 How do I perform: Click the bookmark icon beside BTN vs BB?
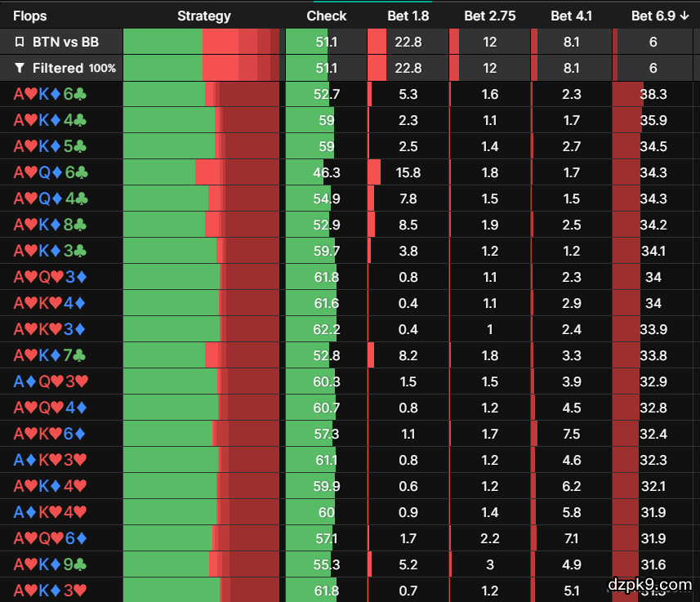tap(20, 42)
